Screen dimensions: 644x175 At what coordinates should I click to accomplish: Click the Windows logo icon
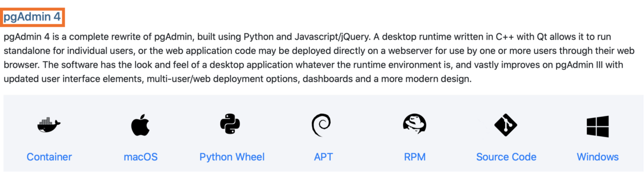click(598, 126)
